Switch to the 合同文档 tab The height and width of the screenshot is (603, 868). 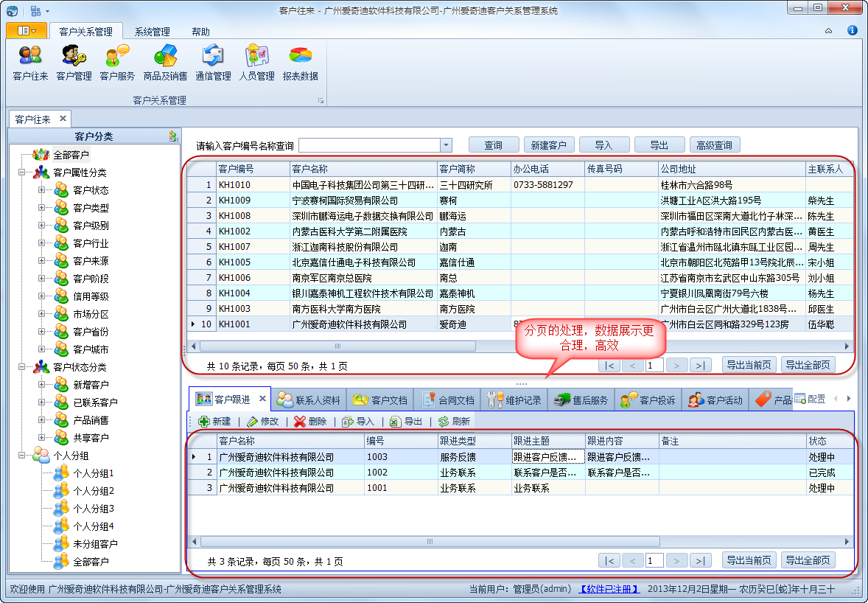(447, 400)
